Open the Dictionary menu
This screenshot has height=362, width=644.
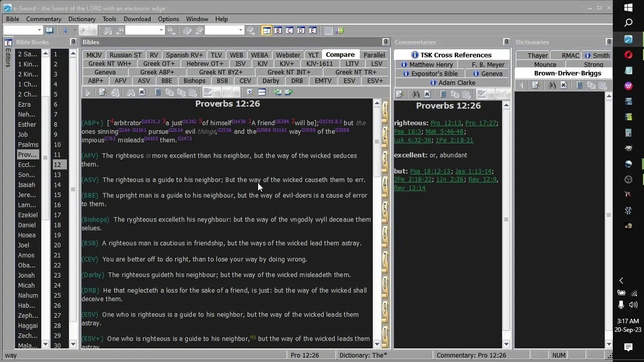pos(82,19)
